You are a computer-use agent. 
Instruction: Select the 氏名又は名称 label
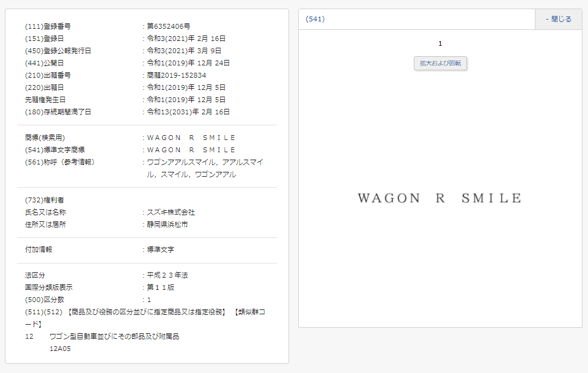click(x=45, y=212)
